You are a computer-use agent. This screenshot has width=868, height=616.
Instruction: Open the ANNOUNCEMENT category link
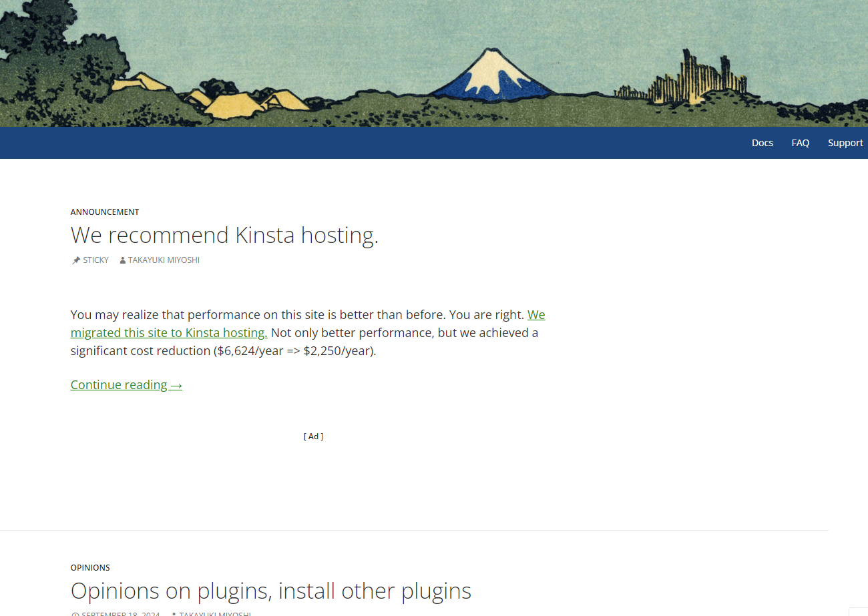(x=105, y=212)
